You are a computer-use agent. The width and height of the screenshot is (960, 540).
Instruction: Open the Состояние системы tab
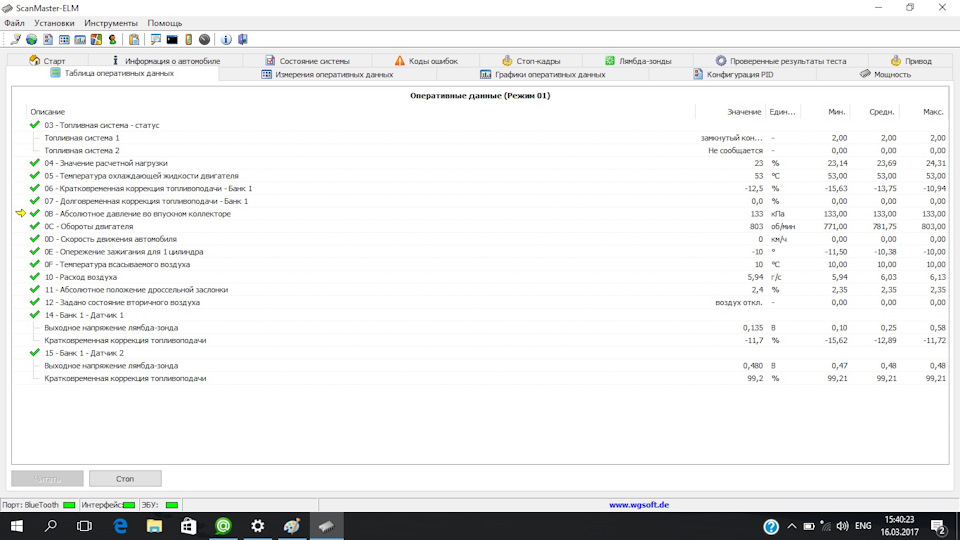(x=307, y=61)
